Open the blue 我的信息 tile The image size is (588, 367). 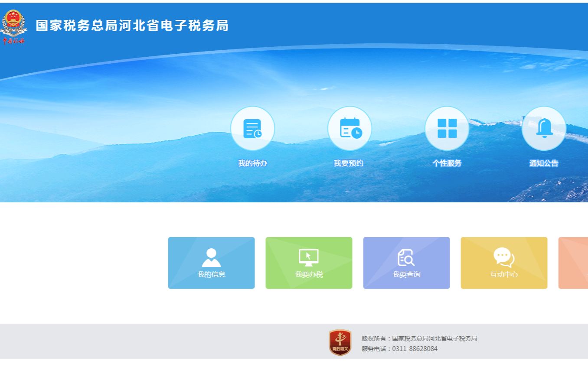(211, 262)
